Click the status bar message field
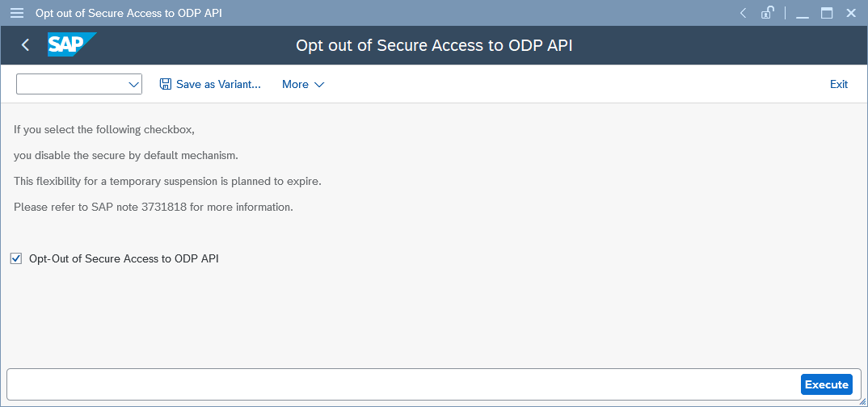 [403, 384]
